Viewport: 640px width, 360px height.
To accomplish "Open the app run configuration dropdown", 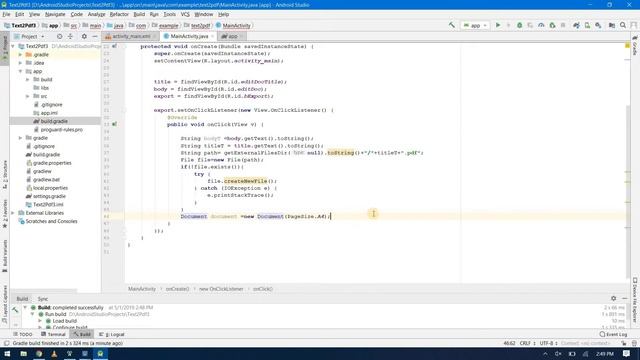I will (x=476, y=25).
